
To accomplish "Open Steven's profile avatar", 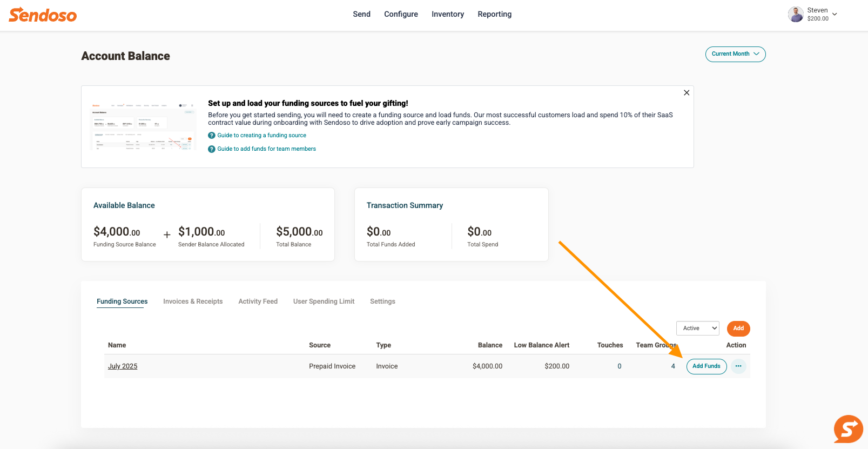I will pos(796,14).
